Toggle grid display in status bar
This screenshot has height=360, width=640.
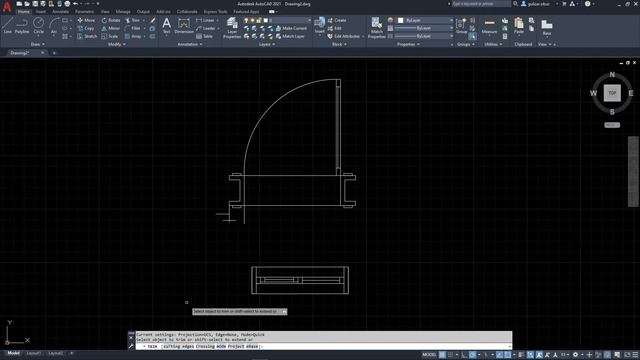pos(442,355)
